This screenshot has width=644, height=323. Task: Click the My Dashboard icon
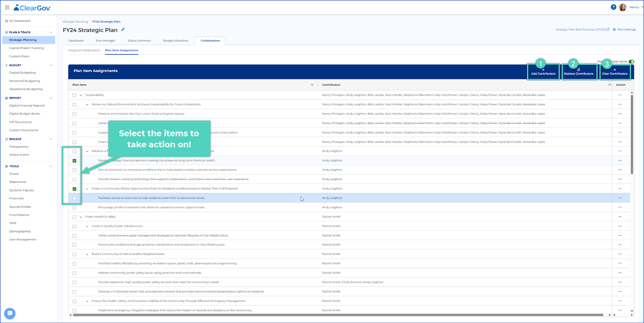pos(6,21)
